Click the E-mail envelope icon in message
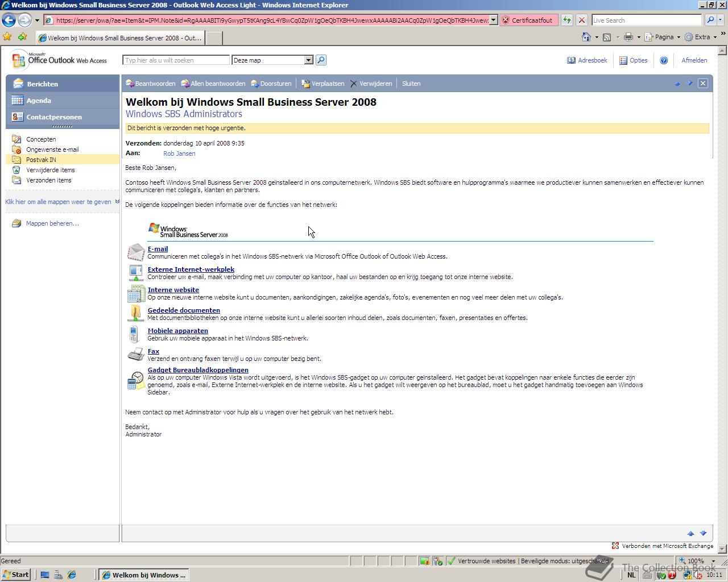 136,252
